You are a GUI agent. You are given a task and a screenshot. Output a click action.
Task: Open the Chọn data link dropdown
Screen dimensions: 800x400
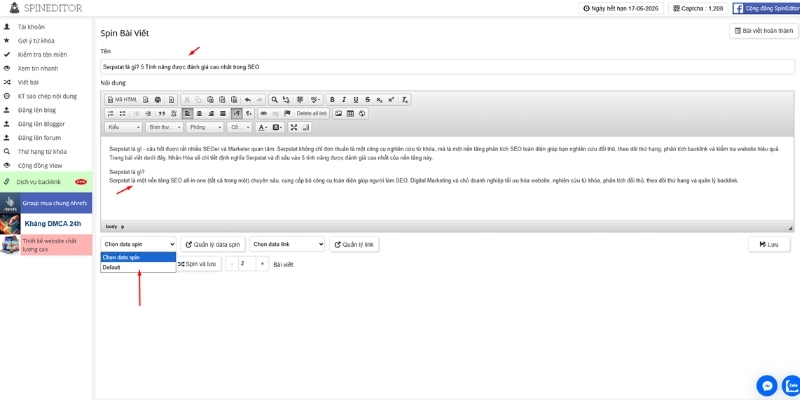287,244
